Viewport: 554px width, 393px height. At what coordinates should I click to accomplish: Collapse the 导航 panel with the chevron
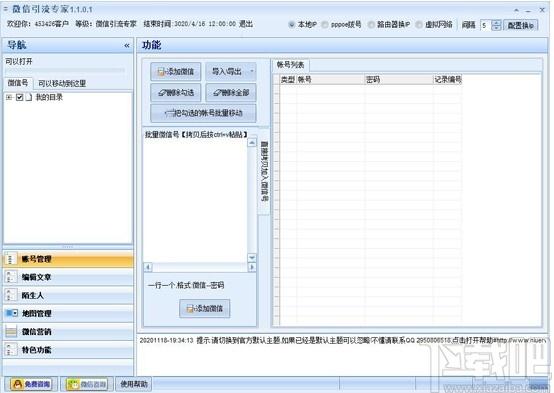pyautogui.click(x=127, y=45)
